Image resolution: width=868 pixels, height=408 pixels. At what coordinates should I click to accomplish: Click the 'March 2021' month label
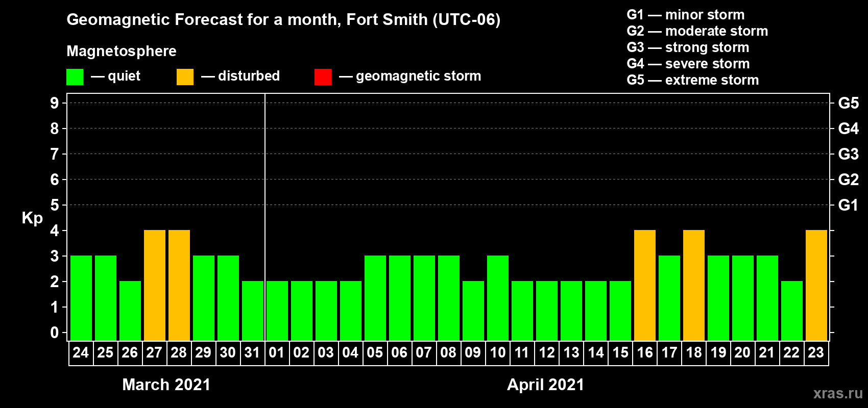tap(166, 385)
